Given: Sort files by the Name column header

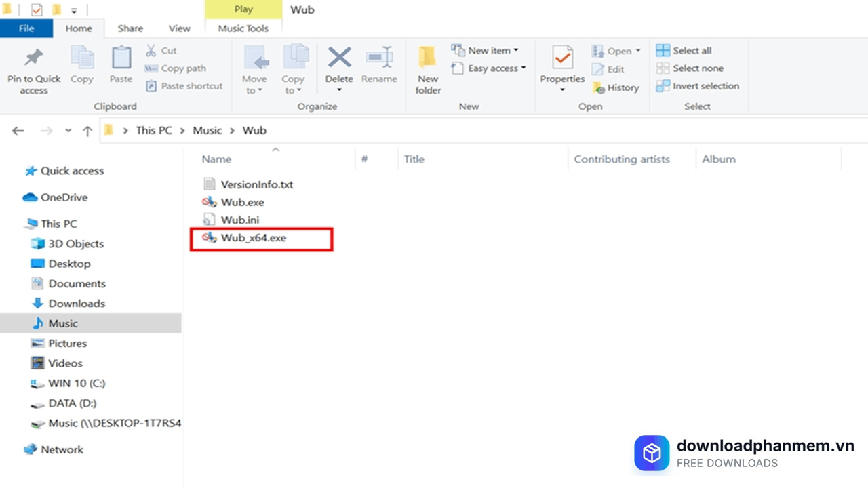Looking at the screenshot, I should pos(216,159).
